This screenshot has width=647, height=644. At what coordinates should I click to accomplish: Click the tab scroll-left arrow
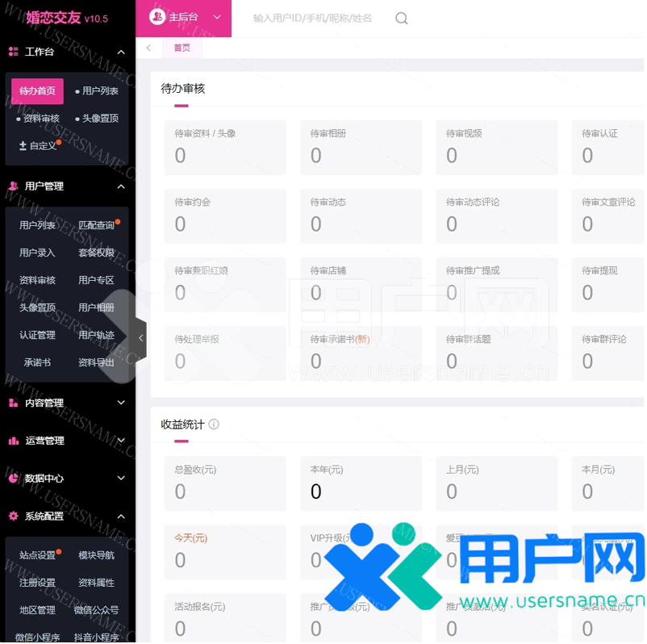(148, 48)
